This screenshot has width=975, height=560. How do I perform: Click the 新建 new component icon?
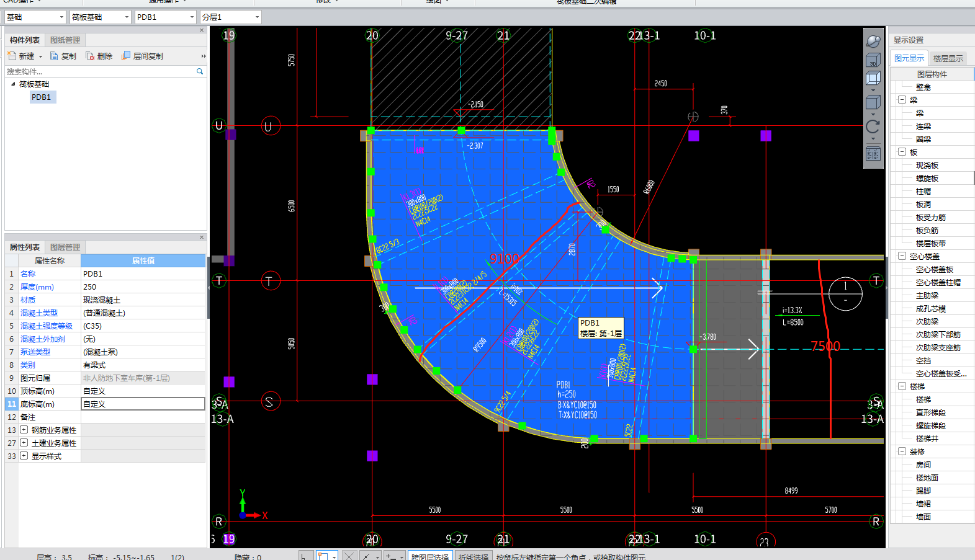(x=12, y=56)
